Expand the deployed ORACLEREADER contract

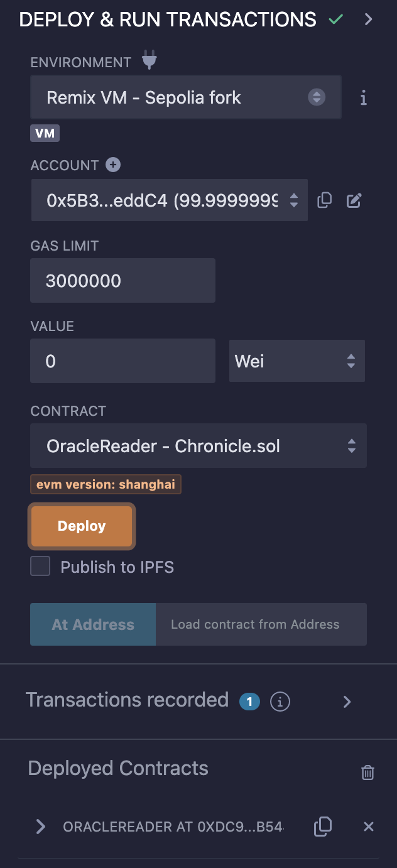[x=40, y=827]
